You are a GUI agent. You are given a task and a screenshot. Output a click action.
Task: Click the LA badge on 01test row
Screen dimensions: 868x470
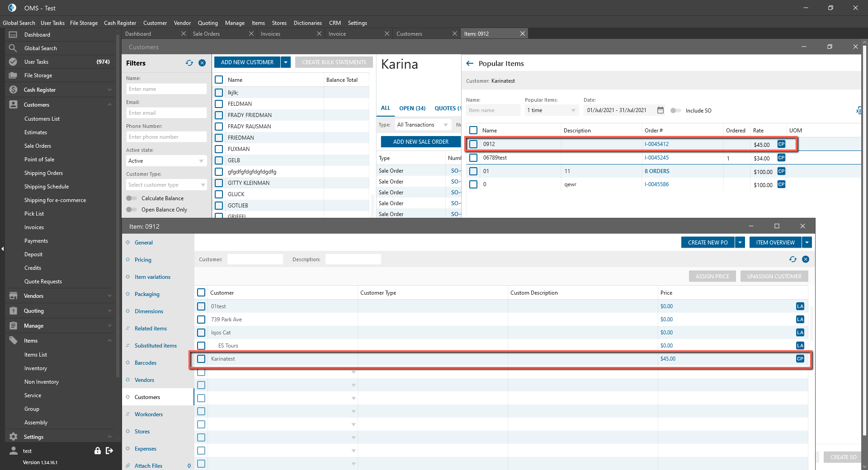pyautogui.click(x=800, y=306)
